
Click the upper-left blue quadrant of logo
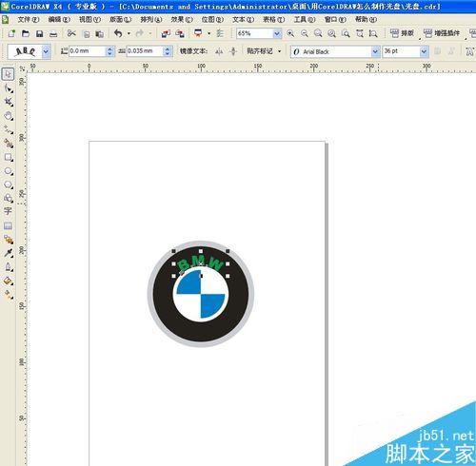point(191,282)
